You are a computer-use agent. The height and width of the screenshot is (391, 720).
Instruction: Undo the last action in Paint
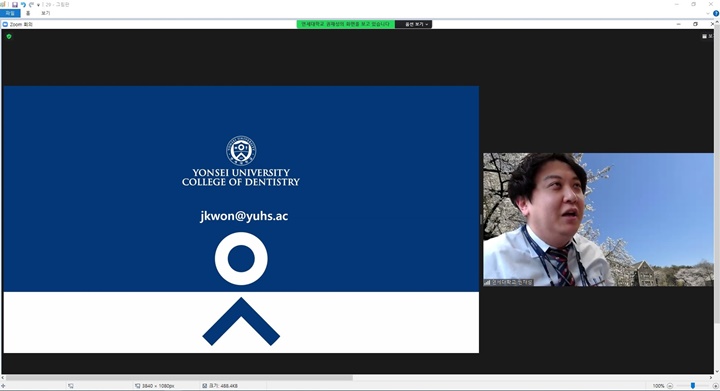click(23, 5)
